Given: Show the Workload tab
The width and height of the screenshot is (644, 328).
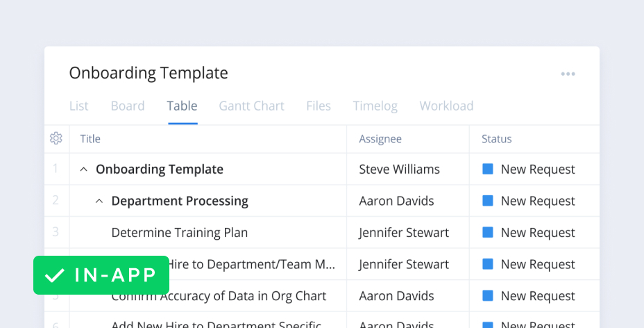Looking at the screenshot, I should pyautogui.click(x=446, y=106).
